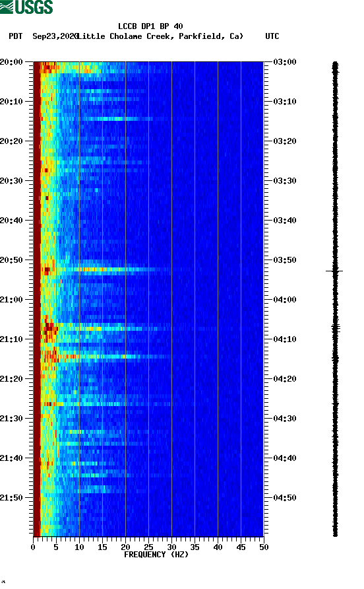
Task: Click the 15 Hz axis tick label
Action: (x=102, y=547)
